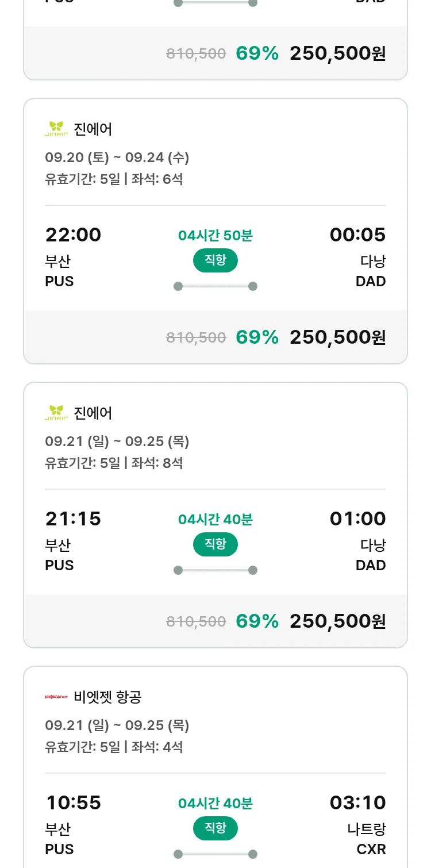
Task: Click the route line under the 04시간 50분 duration
Action: click(x=215, y=286)
